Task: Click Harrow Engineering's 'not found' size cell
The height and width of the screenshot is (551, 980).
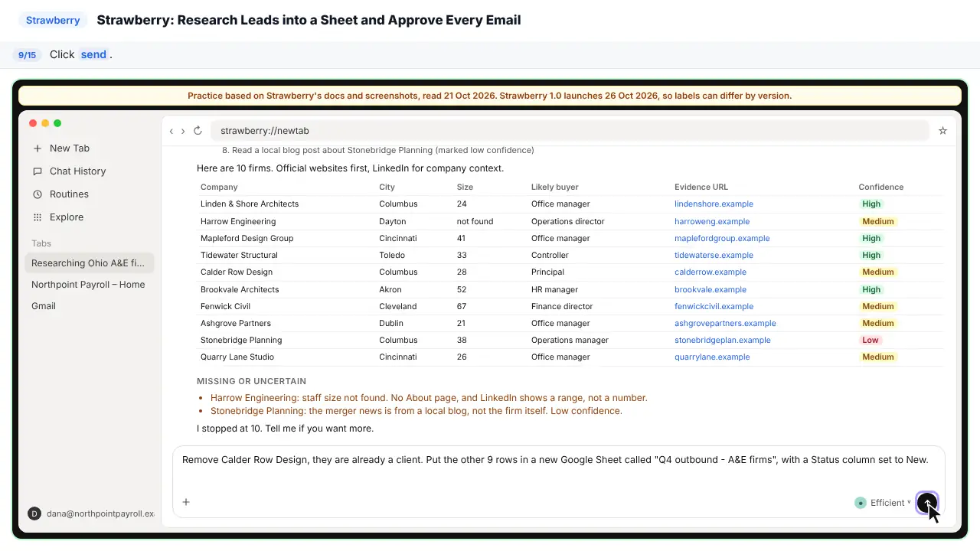Action: [475, 221]
